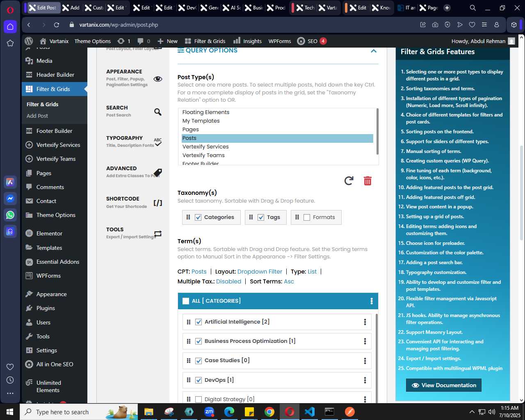This screenshot has height=420, width=525.
Task: Uncheck Business Process Optimization term
Action: click(199, 341)
